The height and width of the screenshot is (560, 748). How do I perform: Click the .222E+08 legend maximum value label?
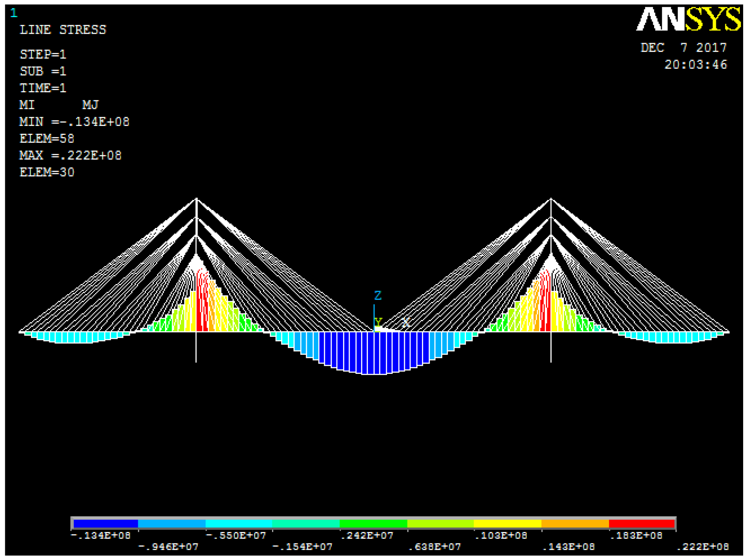tap(703, 547)
